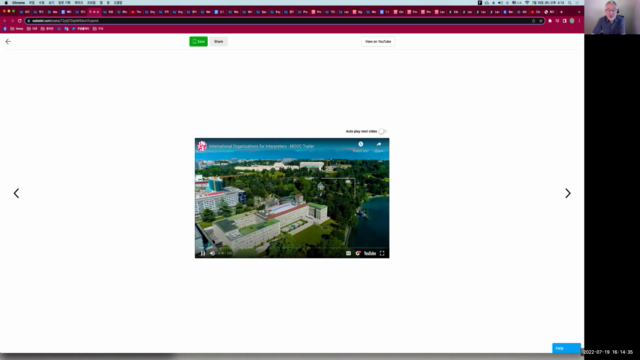This screenshot has height=360, width=640.
Task: Open Chrome profile avatar
Action: click(x=572, y=21)
